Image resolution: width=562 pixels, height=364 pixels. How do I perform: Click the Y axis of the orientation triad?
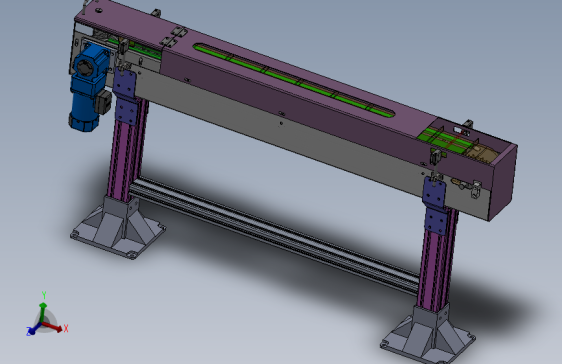(43, 308)
